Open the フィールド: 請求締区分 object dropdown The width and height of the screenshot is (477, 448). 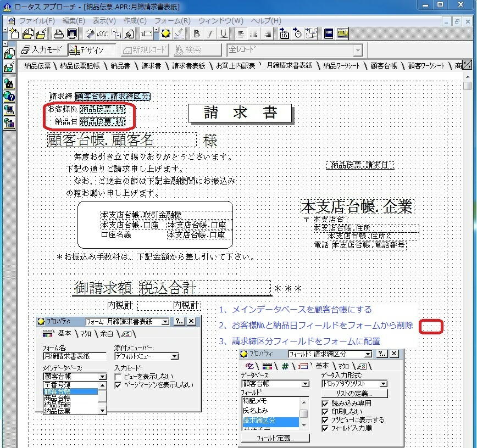tap(368, 354)
